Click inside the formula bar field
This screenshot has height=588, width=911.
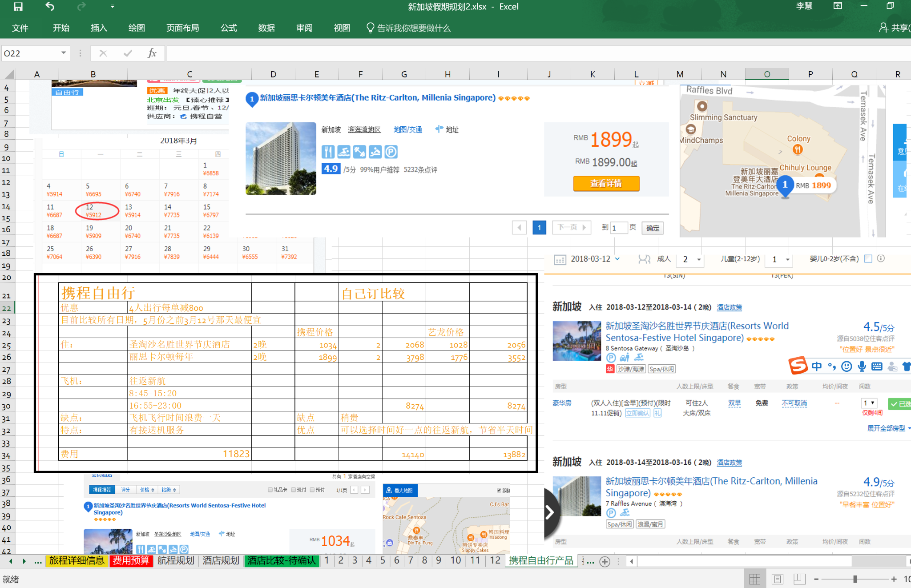click(x=538, y=53)
